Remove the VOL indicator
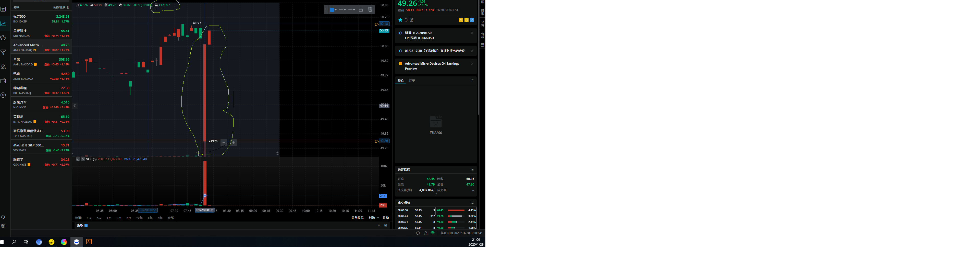 [x=83, y=159]
